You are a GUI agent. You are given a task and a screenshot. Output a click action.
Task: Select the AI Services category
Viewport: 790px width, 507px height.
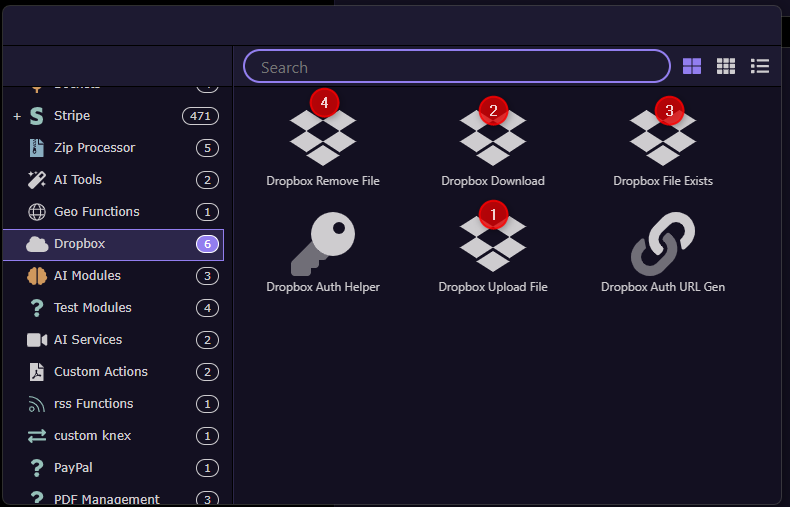[x=88, y=340]
